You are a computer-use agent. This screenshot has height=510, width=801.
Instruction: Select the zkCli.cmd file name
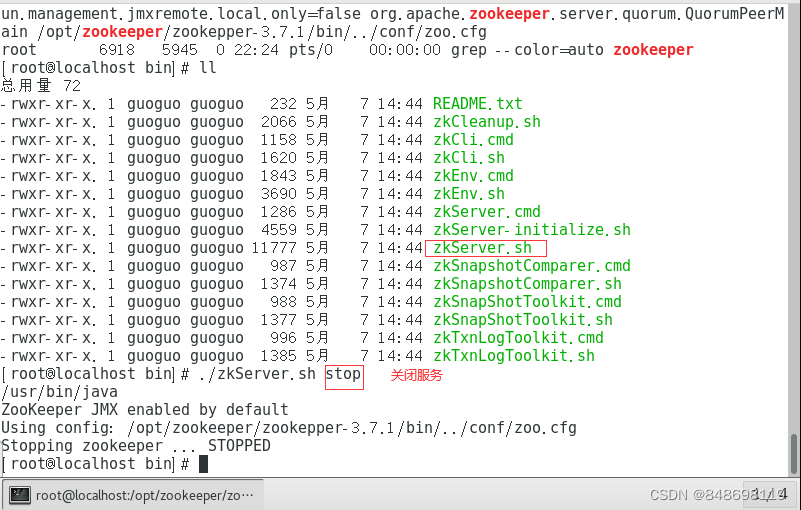pyautogui.click(x=474, y=140)
